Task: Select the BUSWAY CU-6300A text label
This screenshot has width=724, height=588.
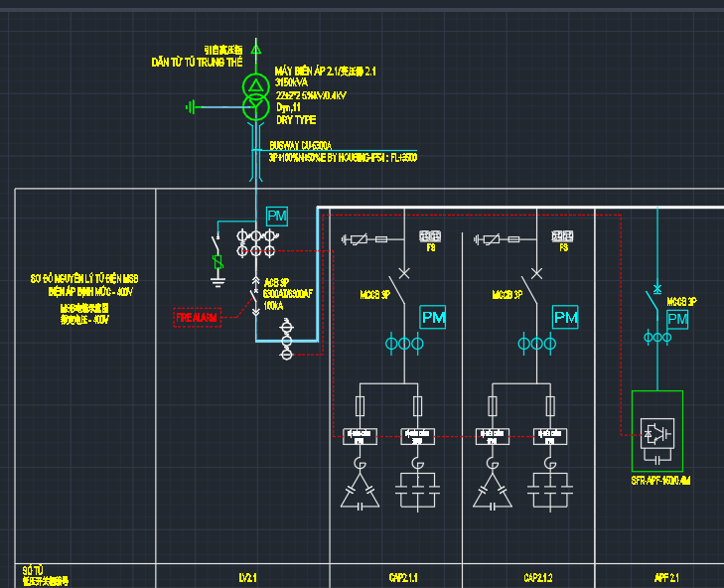Action: point(300,145)
